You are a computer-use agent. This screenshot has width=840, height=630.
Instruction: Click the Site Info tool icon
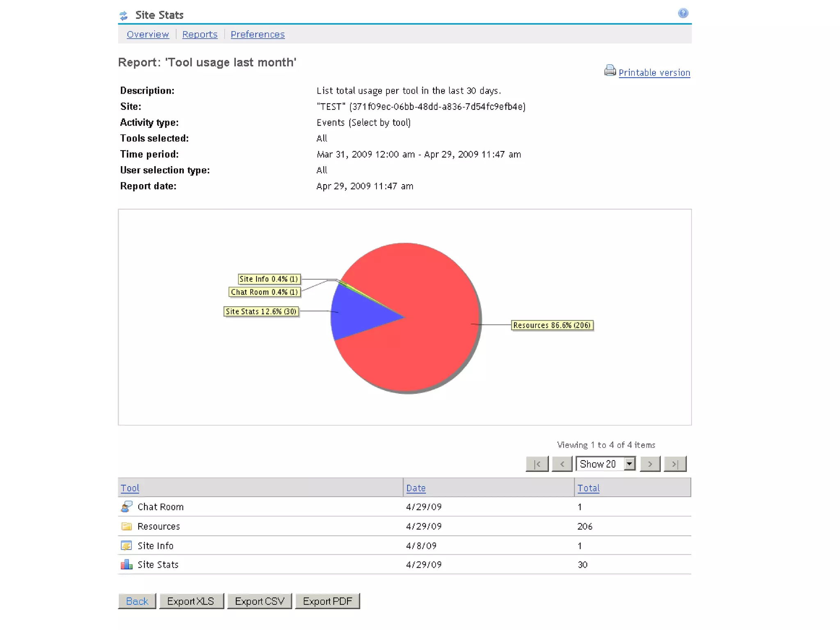(126, 546)
